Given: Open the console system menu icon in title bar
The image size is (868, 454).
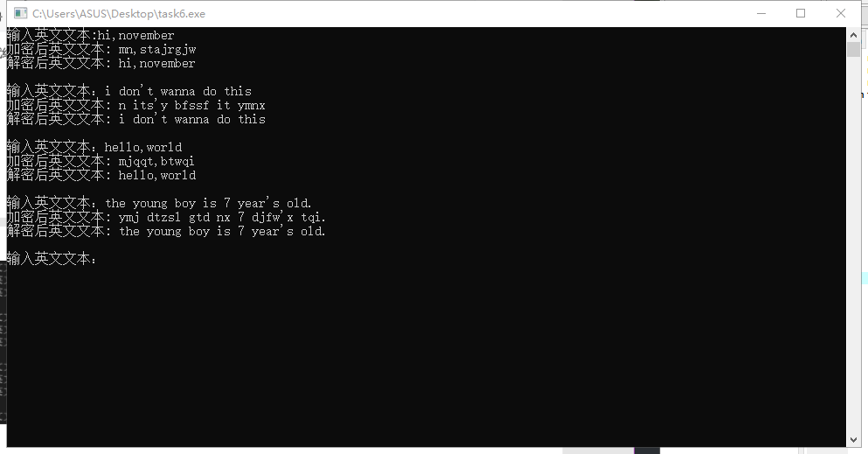Looking at the screenshot, I should pyautogui.click(x=20, y=13).
